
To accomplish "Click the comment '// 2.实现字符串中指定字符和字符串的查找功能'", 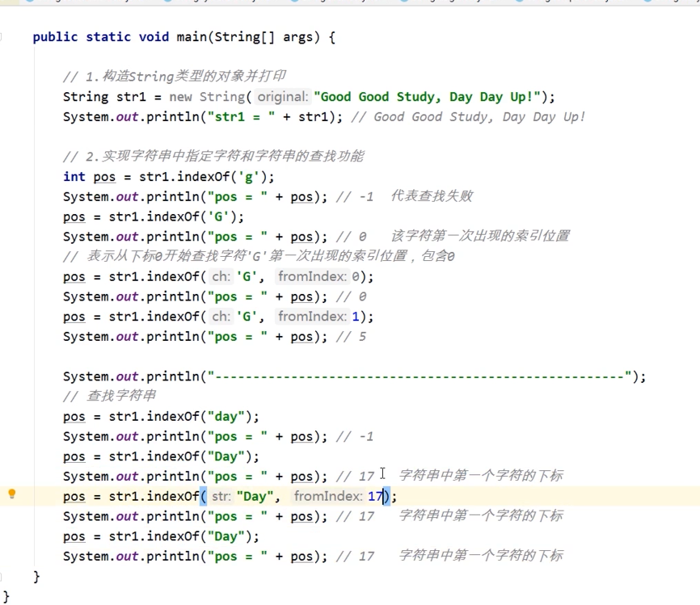I will pyautogui.click(x=213, y=157).
